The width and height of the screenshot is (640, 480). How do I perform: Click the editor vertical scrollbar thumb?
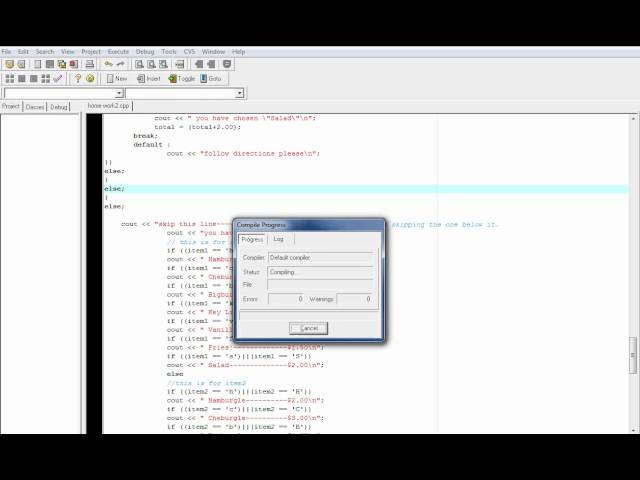click(x=633, y=355)
